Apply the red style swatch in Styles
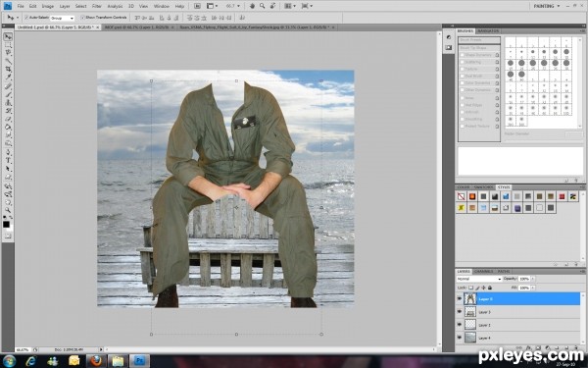The width and height of the screenshot is (588, 368). (x=562, y=196)
